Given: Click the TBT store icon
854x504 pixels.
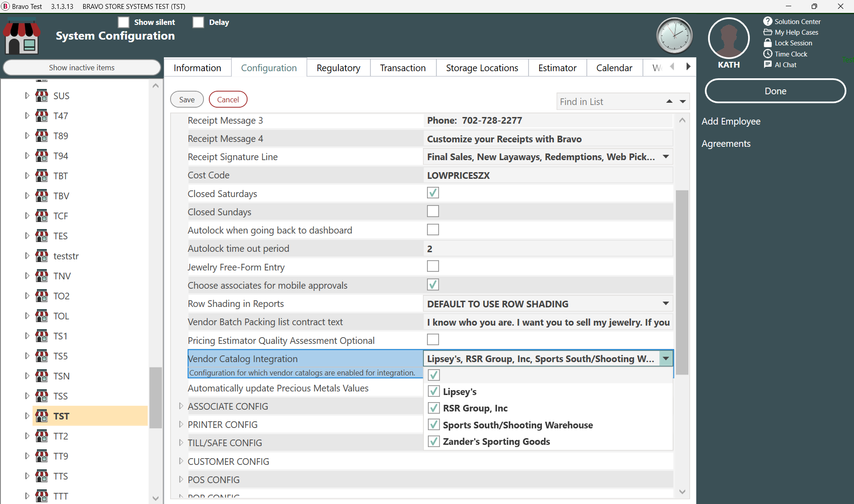Looking at the screenshot, I should pos(42,176).
